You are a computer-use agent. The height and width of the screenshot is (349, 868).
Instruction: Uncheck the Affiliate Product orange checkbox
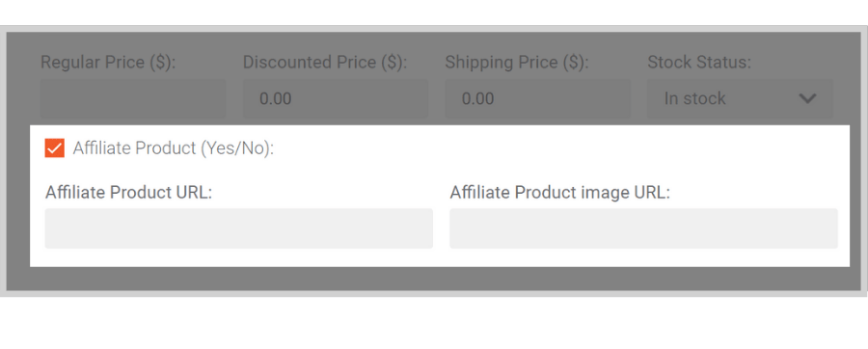pos(55,148)
